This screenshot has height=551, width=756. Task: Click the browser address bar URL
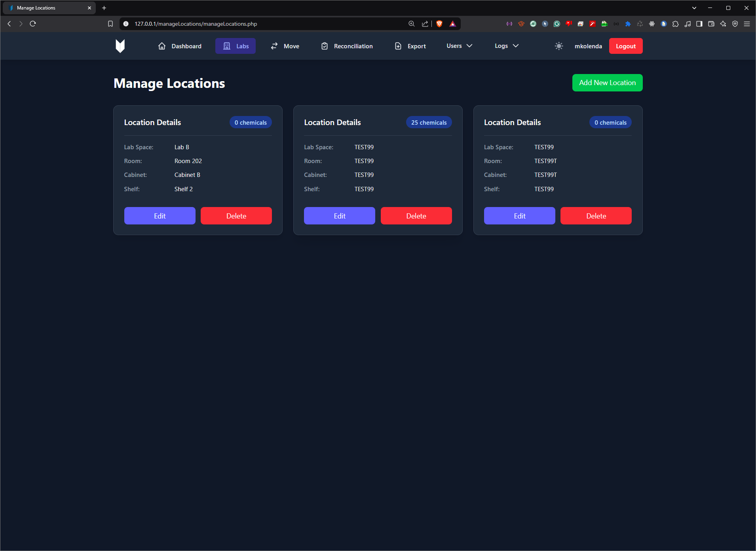click(196, 24)
